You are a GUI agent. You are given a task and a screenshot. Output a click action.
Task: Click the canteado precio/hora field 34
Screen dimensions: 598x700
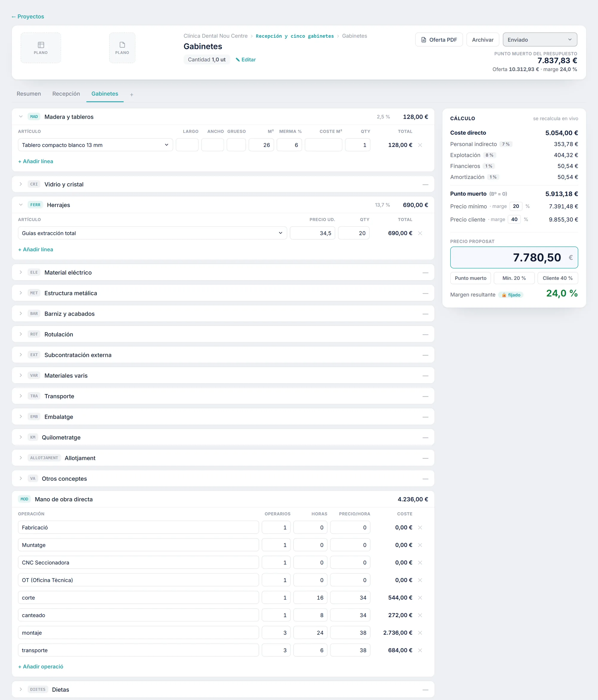click(350, 615)
